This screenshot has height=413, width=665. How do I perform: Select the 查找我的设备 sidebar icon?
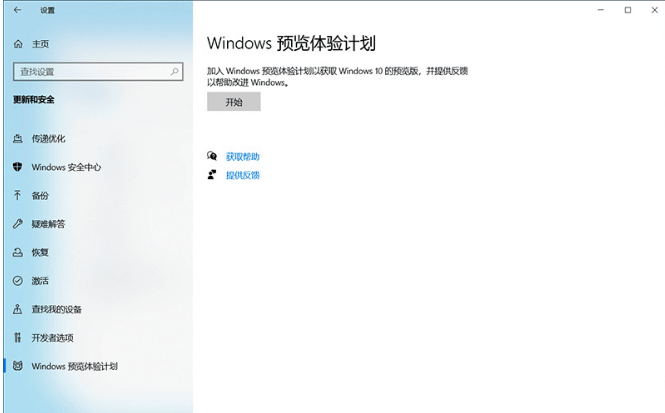pos(18,309)
